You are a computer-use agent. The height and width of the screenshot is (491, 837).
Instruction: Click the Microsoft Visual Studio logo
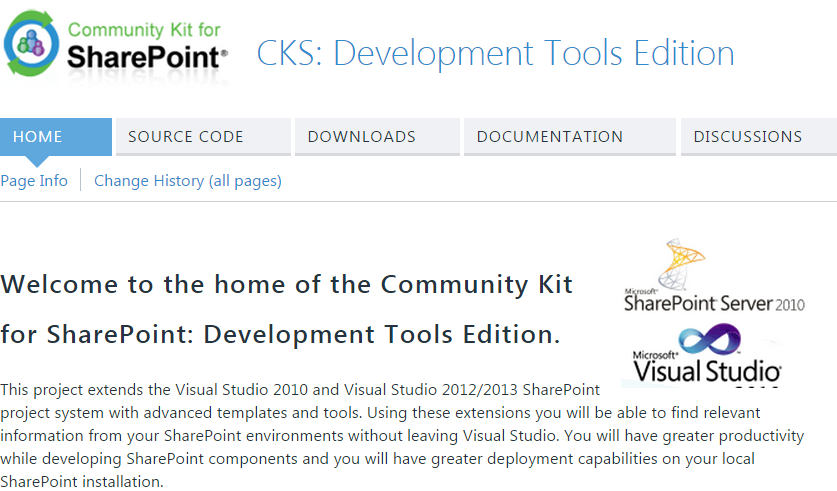pos(706,354)
